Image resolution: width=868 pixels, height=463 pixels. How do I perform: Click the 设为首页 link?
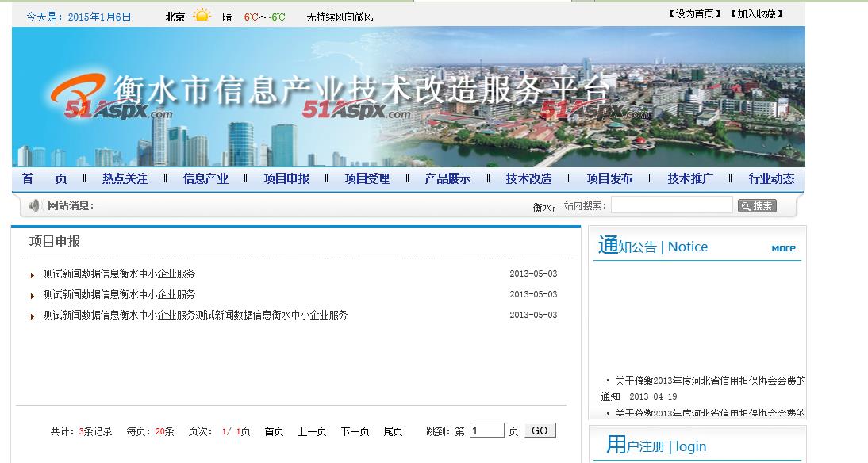click(x=694, y=13)
